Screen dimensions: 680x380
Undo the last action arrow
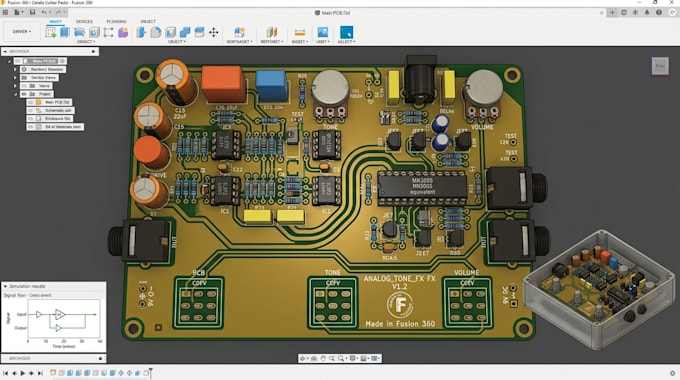coord(44,13)
